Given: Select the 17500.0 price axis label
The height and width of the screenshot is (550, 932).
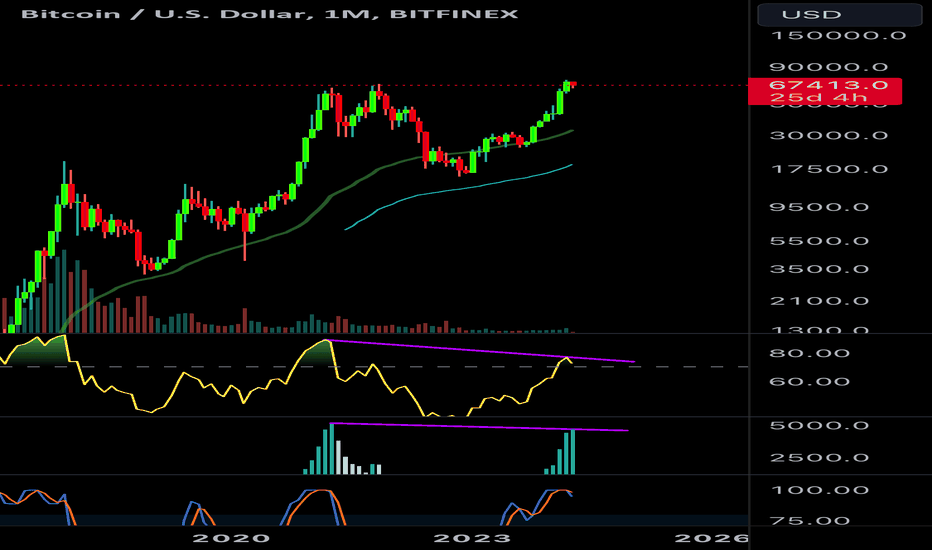Looking at the screenshot, I should pos(829,169).
